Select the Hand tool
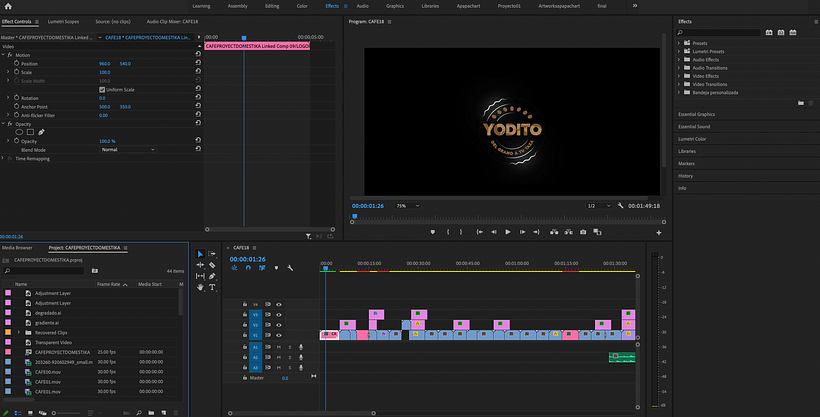Viewport: 820px width, 417px height. (x=200, y=287)
